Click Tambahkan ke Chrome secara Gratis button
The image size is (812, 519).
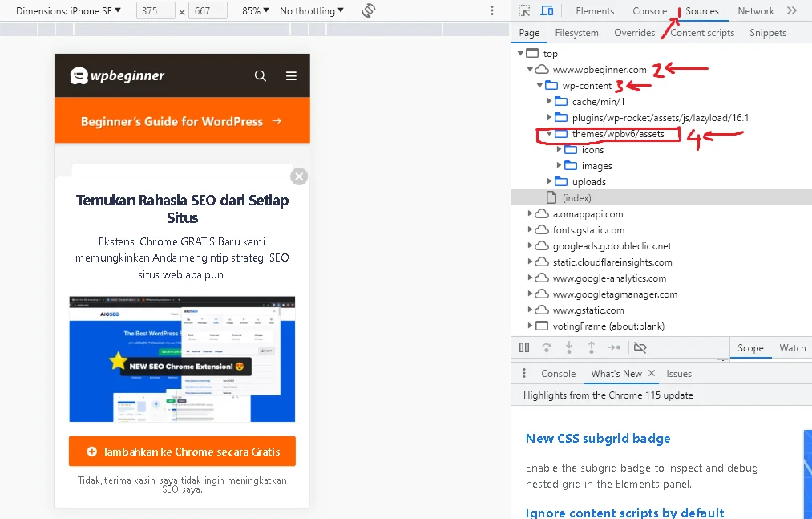point(182,452)
